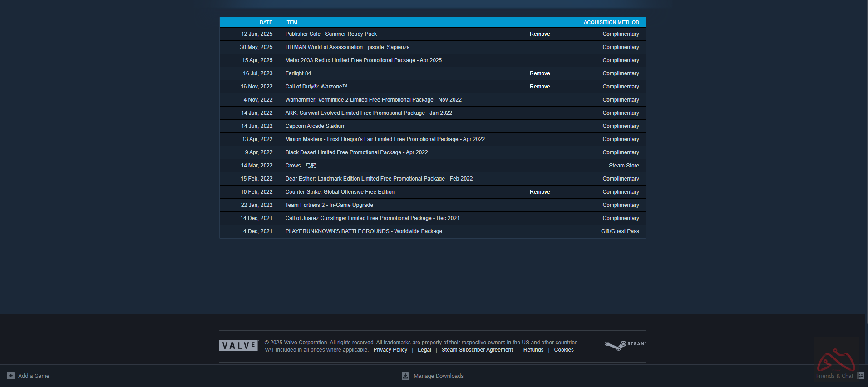Click the Friends & Chat label

point(834,376)
